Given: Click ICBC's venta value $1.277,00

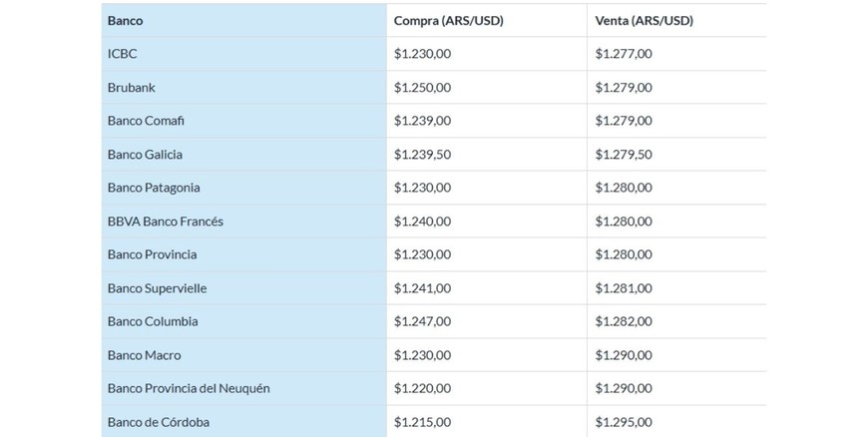Looking at the screenshot, I should pyautogui.click(x=624, y=54).
